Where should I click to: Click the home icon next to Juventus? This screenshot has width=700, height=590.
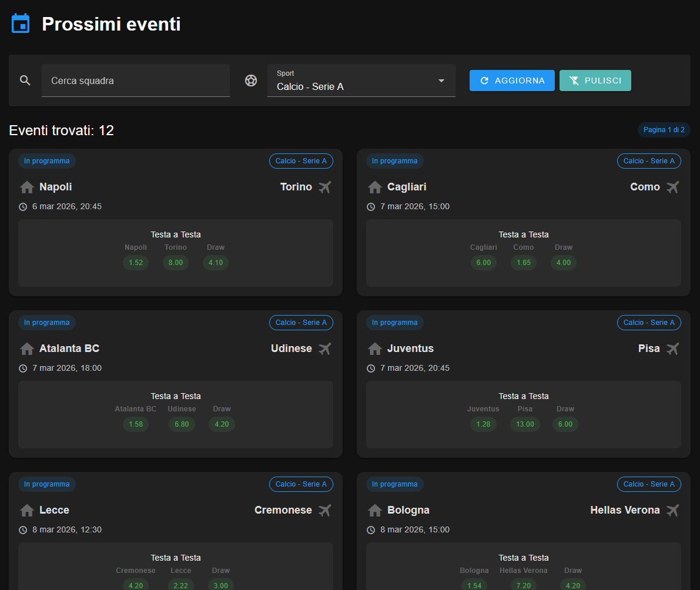[x=374, y=348]
